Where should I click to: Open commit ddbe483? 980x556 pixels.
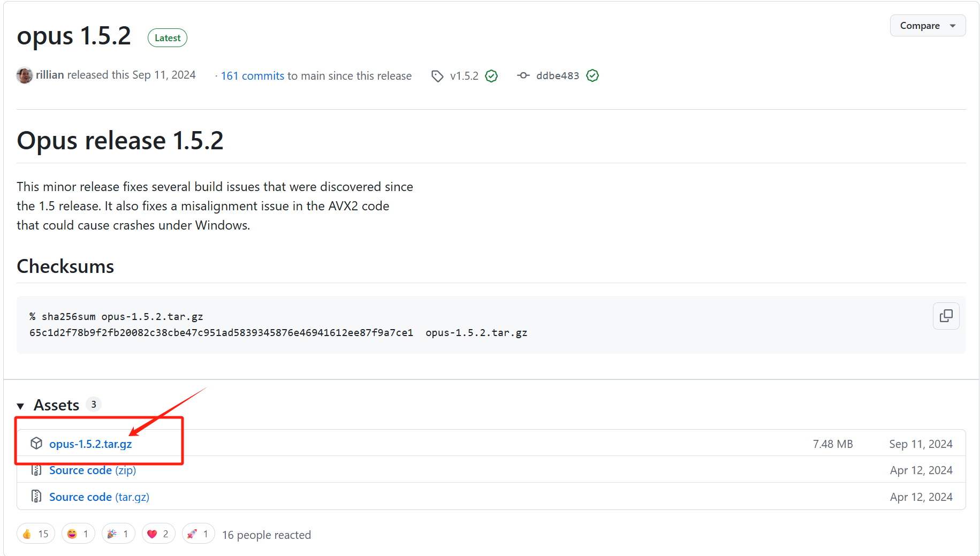558,76
